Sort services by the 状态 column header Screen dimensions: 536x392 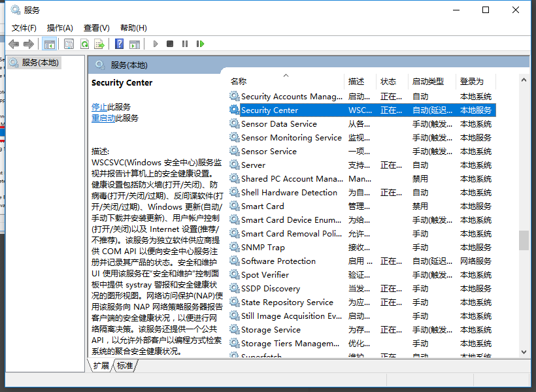pyautogui.click(x=390, y=81)
